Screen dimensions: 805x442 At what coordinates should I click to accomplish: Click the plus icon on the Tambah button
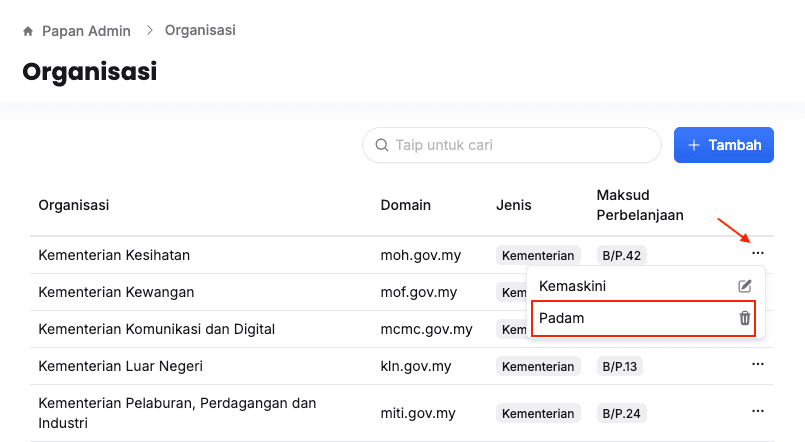point(694,145)
